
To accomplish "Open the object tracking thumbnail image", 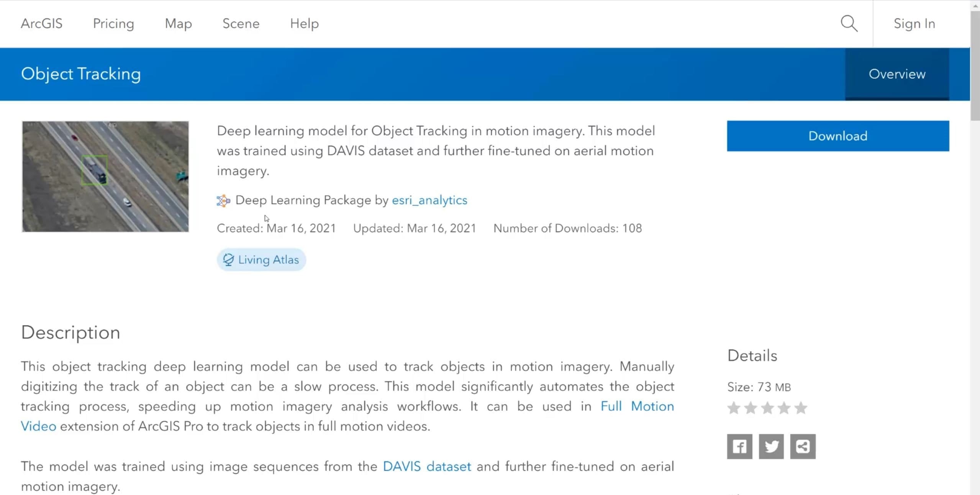I will click(105, 176).
